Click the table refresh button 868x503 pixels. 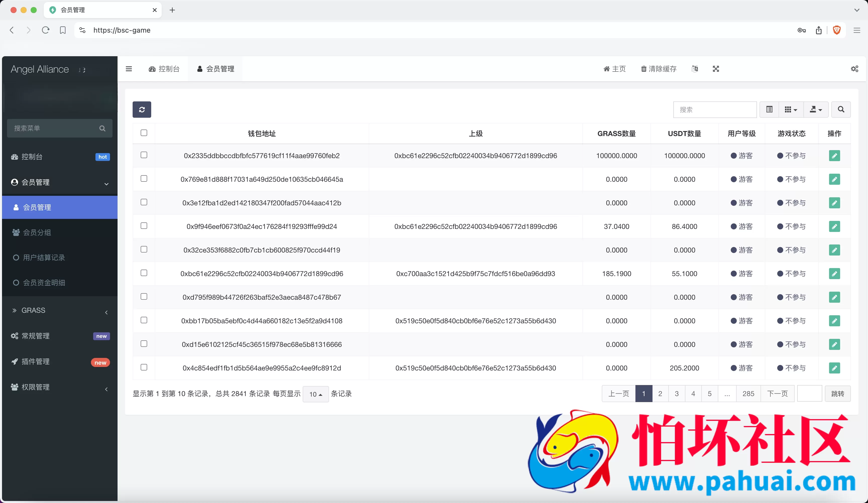coord(142,109)
